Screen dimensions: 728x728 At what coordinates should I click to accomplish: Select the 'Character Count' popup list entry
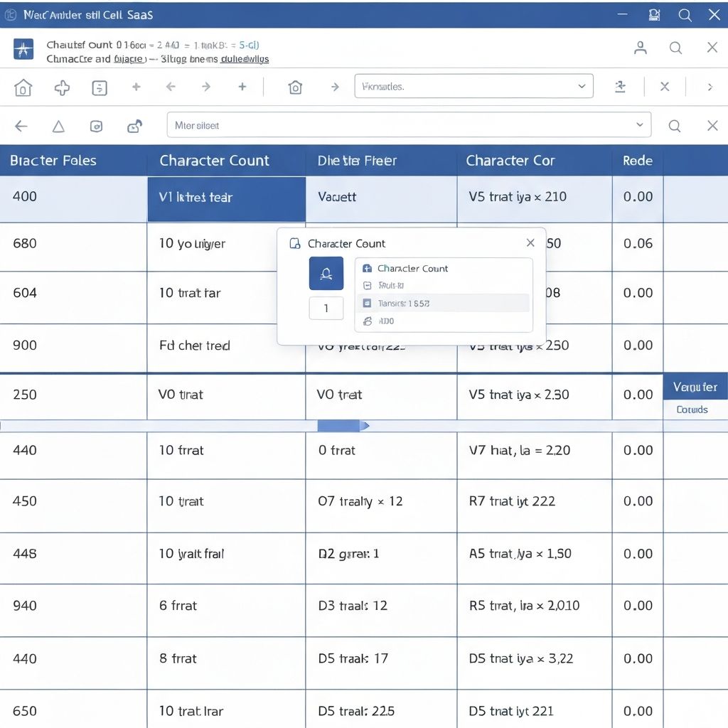tap(412, 269)
